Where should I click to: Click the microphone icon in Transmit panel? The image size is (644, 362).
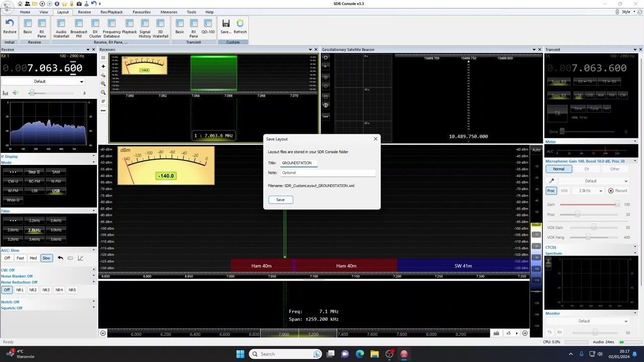551,181
